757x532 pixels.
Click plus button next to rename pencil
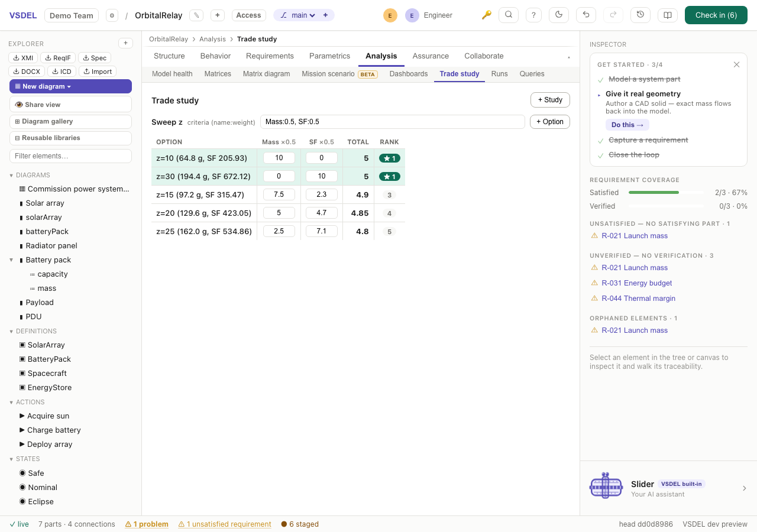(218, 15)
